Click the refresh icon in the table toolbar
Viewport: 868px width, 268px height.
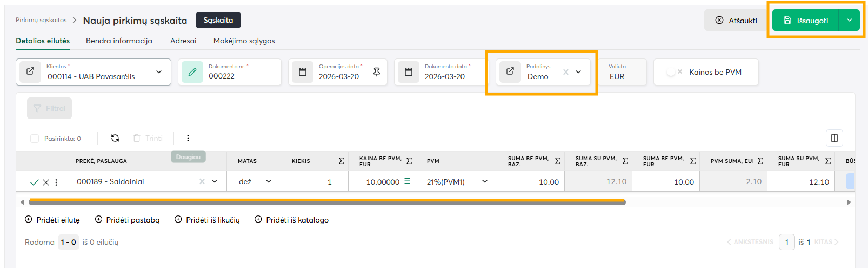[x=115, y=138]
